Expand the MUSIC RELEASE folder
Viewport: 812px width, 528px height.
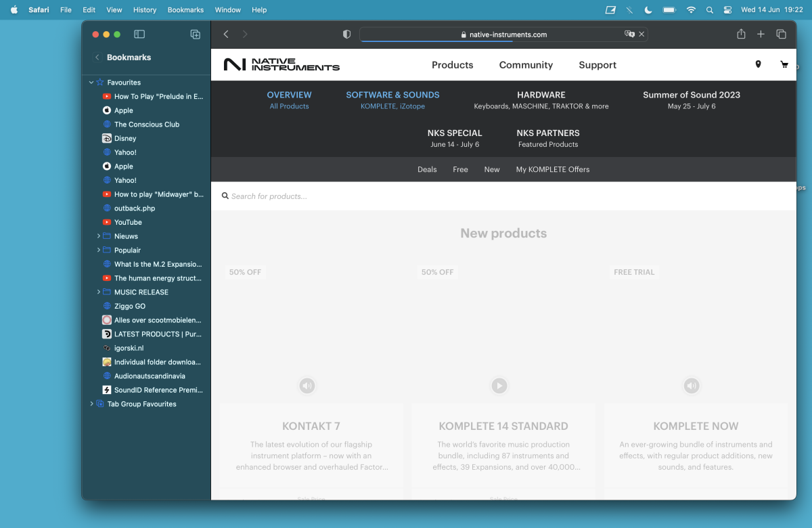click(98, 292)
